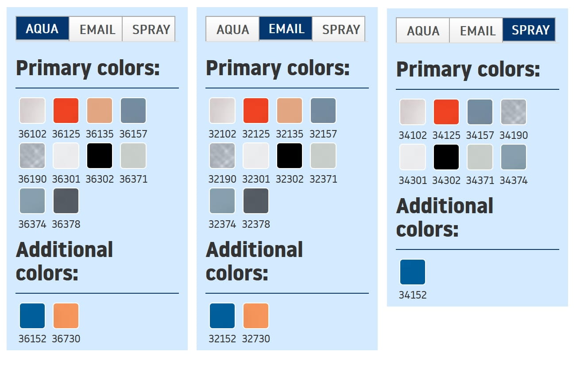Select the black swatch 34302

(446, 157)
